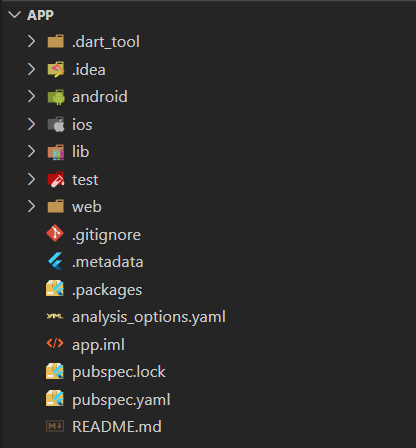The width and height of the screenshot is (416, 448).
Task: Expand the ios folder chevron
Action: tap(31, 124)
